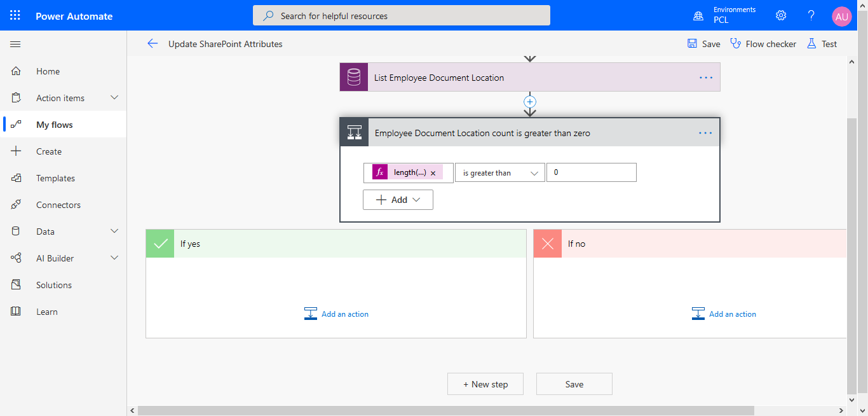The image size is (868, 416).
Task: Click the Save disk icon in toolbar
Action: coord(692,43)
